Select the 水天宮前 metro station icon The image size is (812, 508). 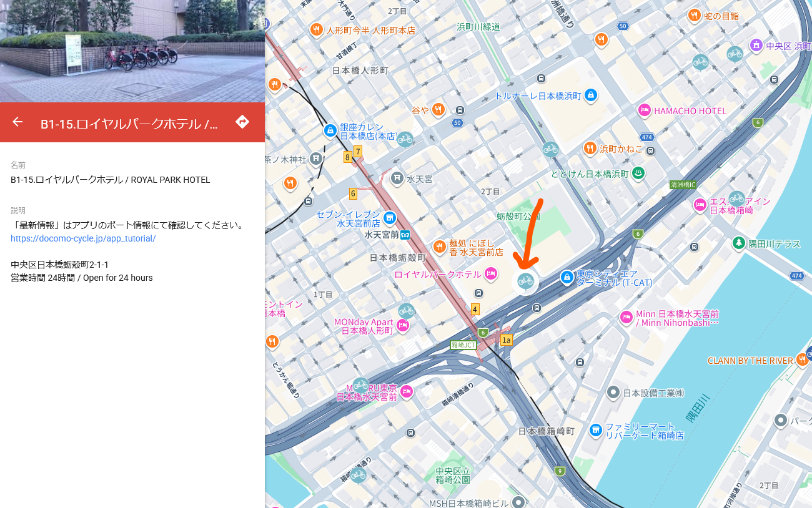[405, 235]
